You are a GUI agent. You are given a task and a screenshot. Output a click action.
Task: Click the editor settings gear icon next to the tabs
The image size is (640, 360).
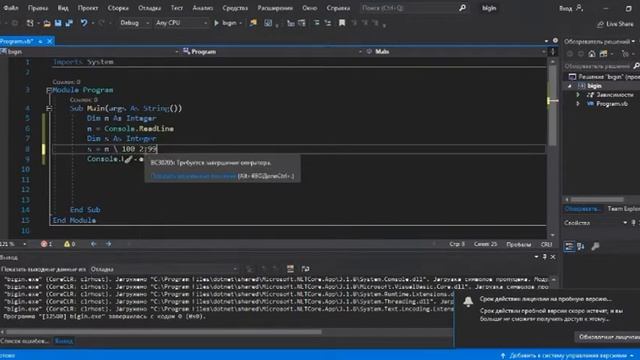pyautogui.click(x=555, y=41)
